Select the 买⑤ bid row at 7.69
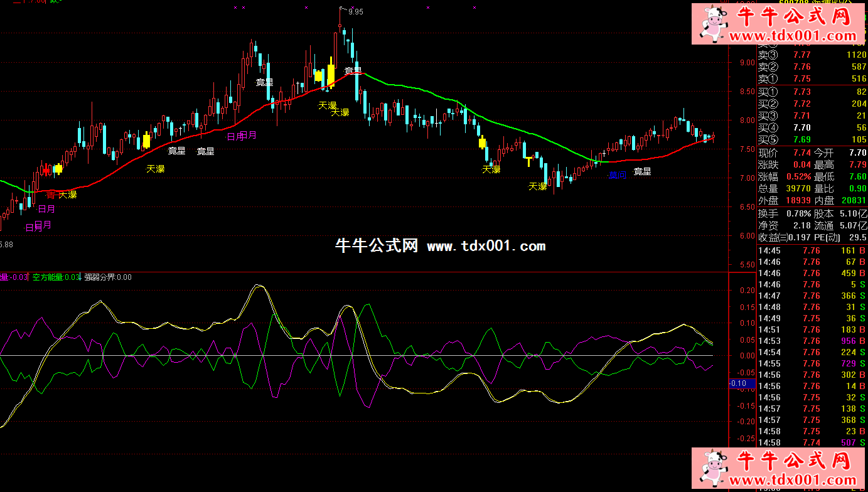This screenshot has height=492, width=868. pos(812,139)
